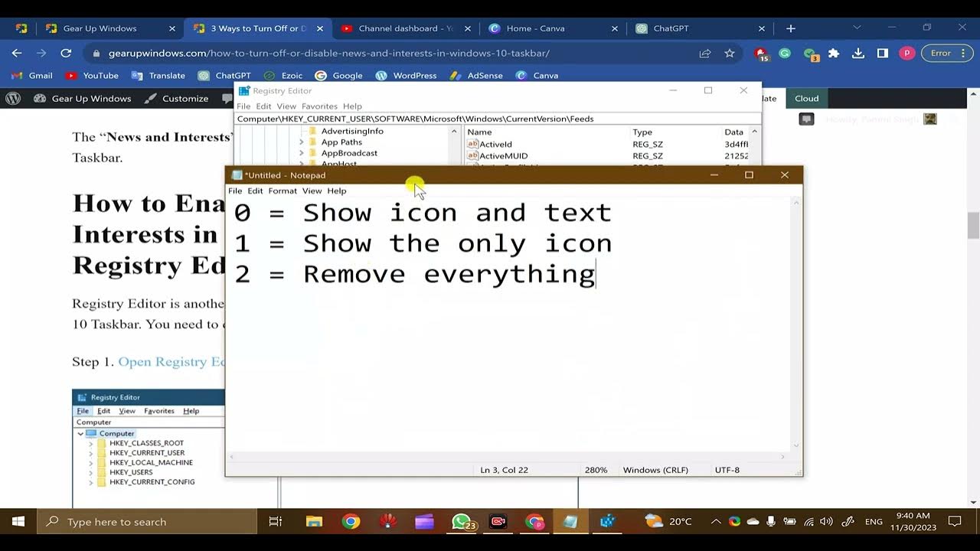Select the ActiveId registry value

(x=495, y=144)
